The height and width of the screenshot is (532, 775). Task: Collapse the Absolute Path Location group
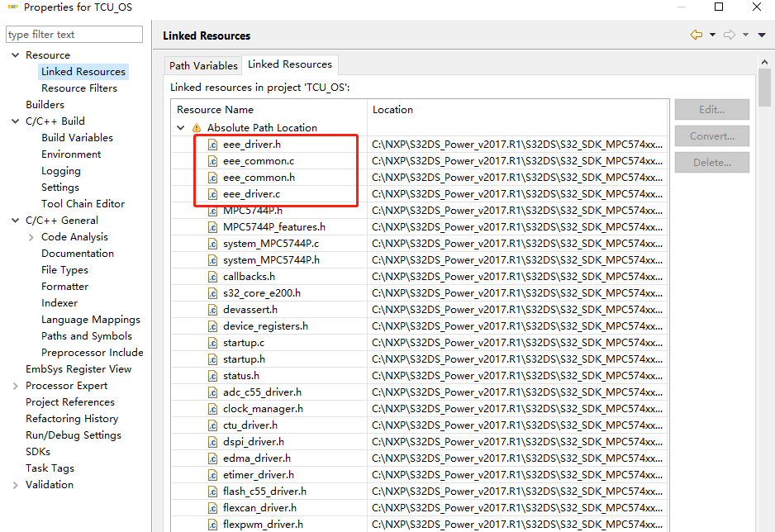point(181,127)
